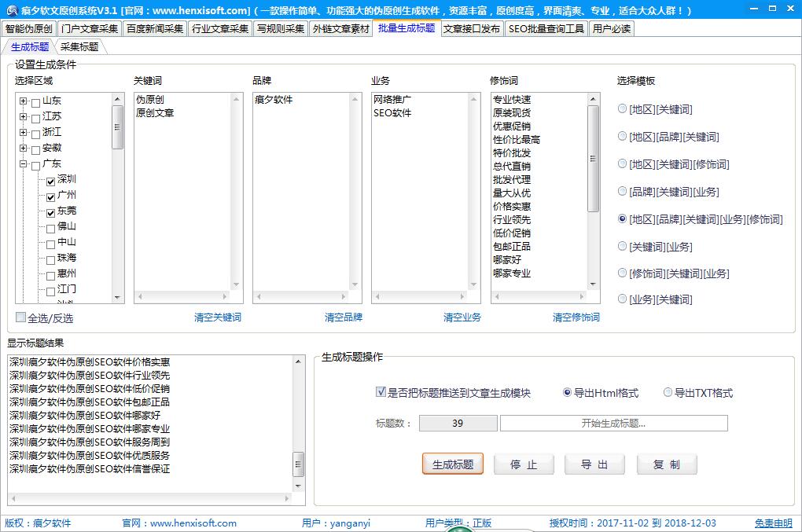The width and height of the screenshot is (802, 532).
Task: Choose 导出Html格式 option
Action: coord(567,392)
